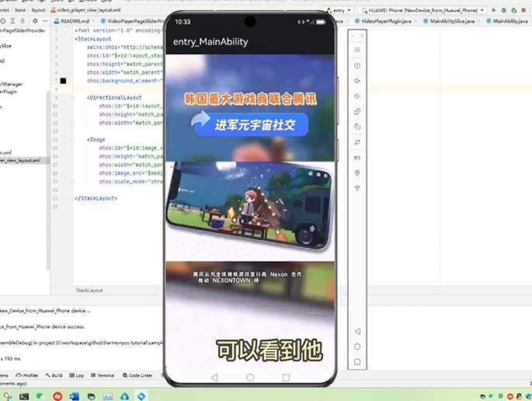
Task: Open the VideoPlayerPageSliderProvider editor tab
Action: pos(132,21)
